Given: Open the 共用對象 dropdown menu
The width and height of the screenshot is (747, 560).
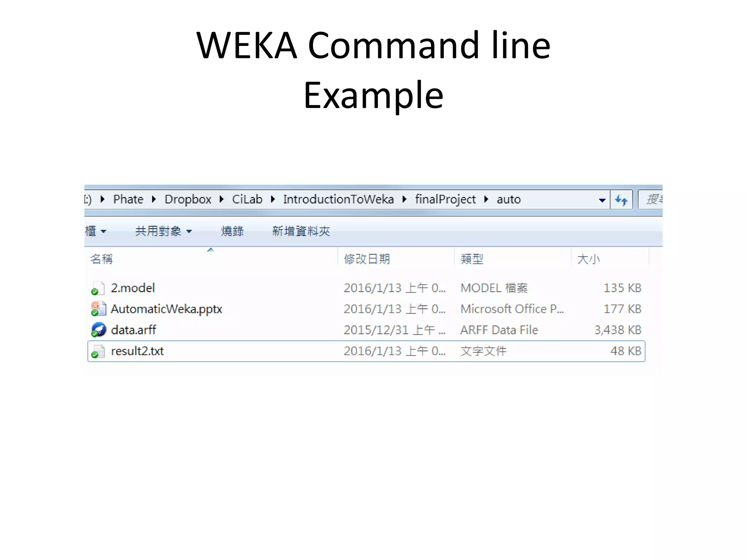Looking at the screenshot, I should click(x=163, y=231).
